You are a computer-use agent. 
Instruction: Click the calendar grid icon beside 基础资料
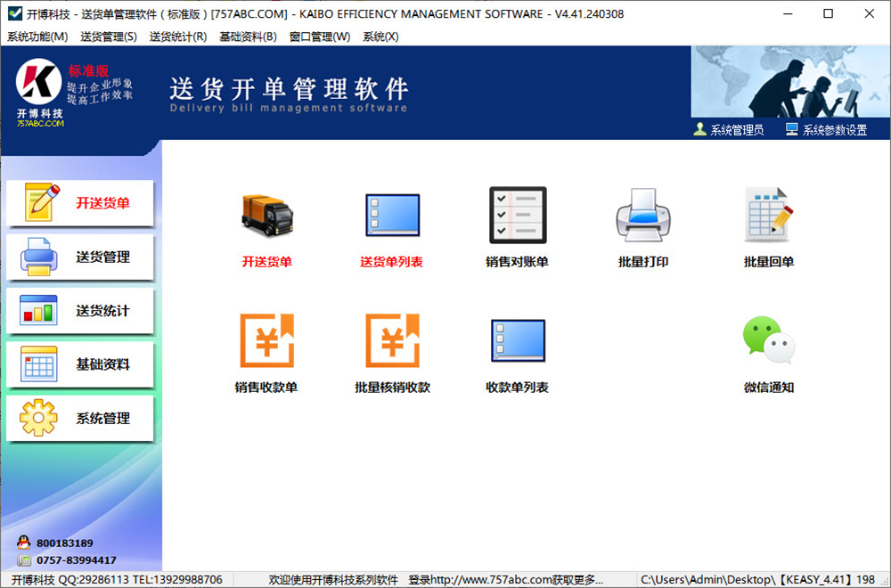[38, 363]
